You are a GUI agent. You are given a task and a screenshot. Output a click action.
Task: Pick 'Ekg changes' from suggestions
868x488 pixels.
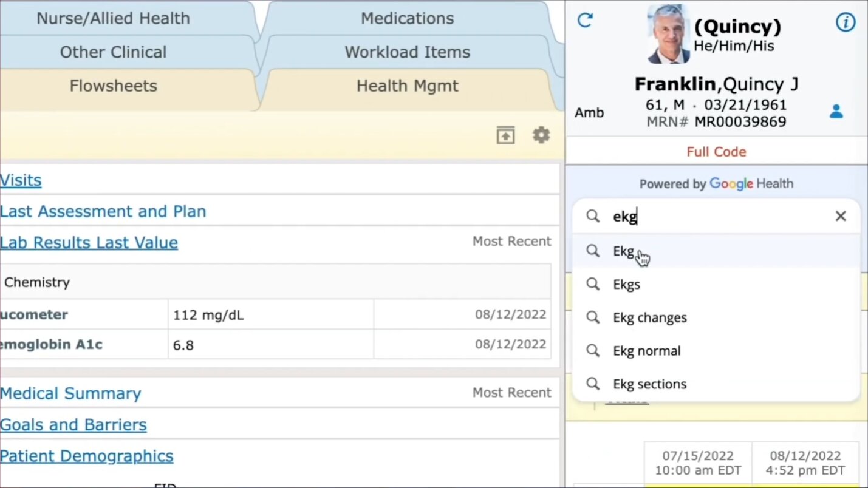click(x=649, y=318)
